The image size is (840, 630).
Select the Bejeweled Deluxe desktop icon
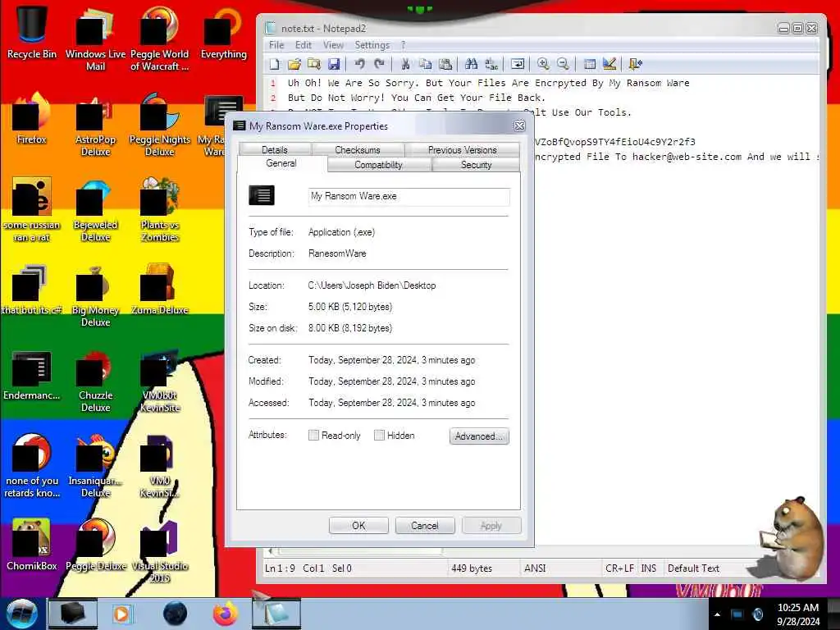pos(95,209)
